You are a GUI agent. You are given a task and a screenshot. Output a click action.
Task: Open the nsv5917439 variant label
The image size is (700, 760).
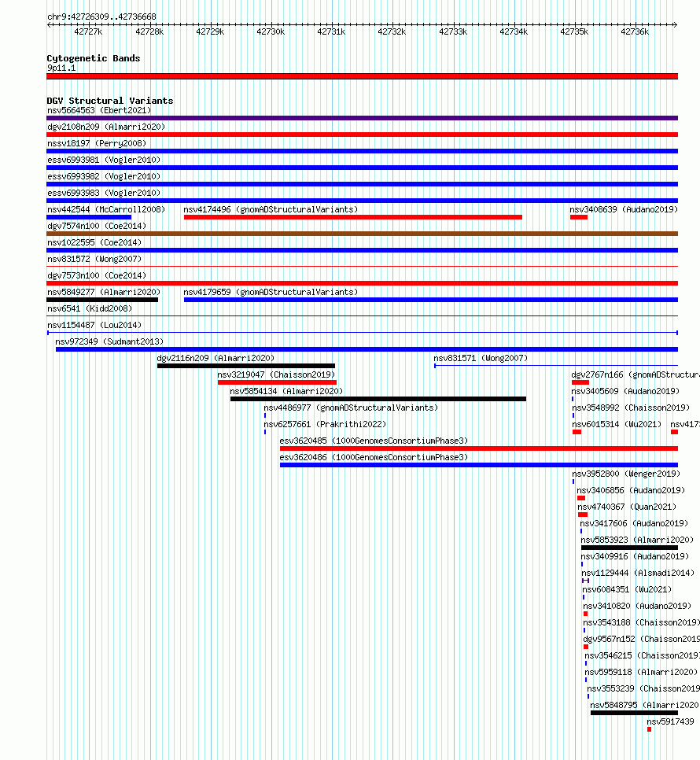(670, 721)
